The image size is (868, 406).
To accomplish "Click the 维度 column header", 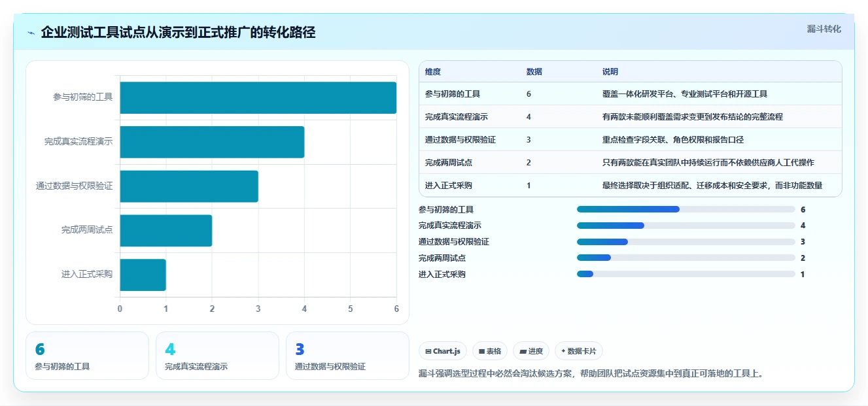I will click(x=433, y=72).
